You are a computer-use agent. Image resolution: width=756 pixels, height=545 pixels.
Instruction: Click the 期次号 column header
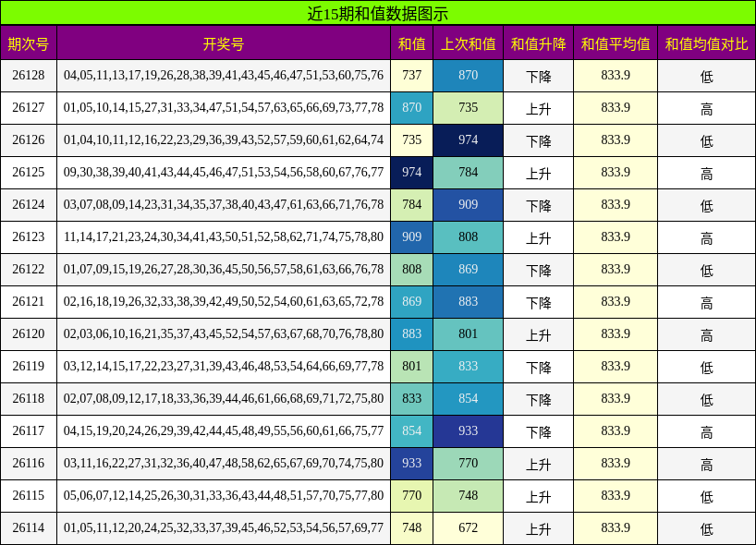(x=29, y=43)
